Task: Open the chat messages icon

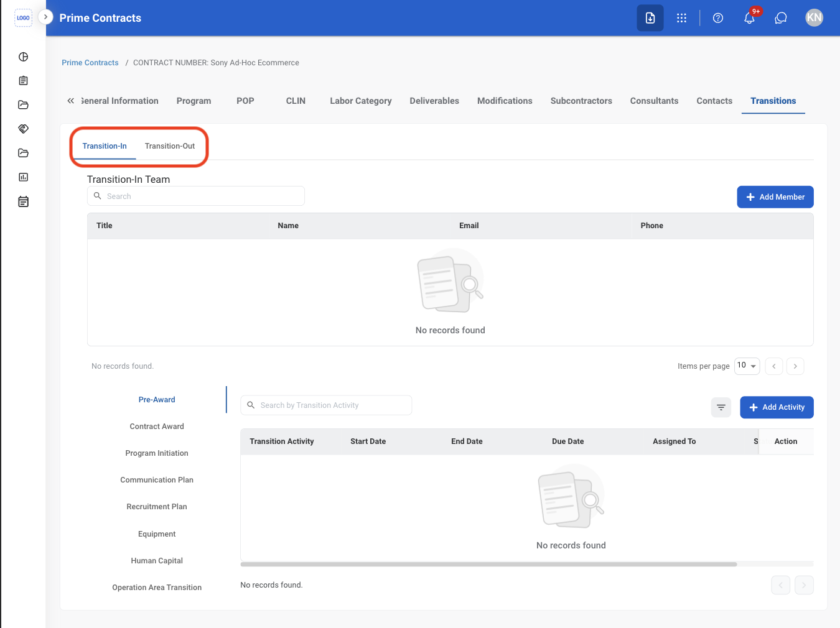Action: (781, 18)
